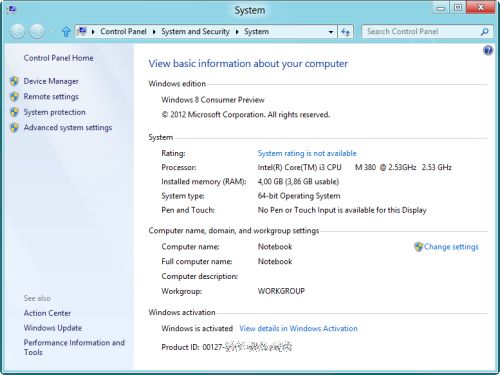
Task: Open Advanced system settings
Action: coord(68,127)
